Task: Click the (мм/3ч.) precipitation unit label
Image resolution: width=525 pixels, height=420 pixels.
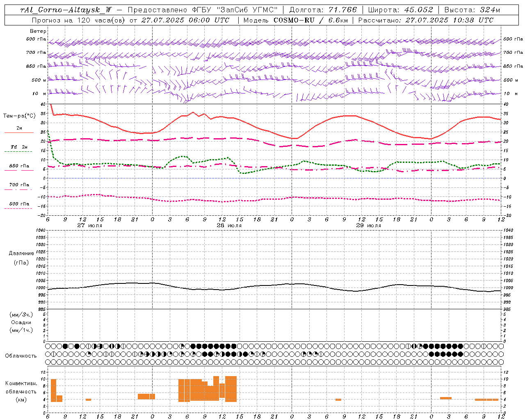Action: [x=21, y=315]
